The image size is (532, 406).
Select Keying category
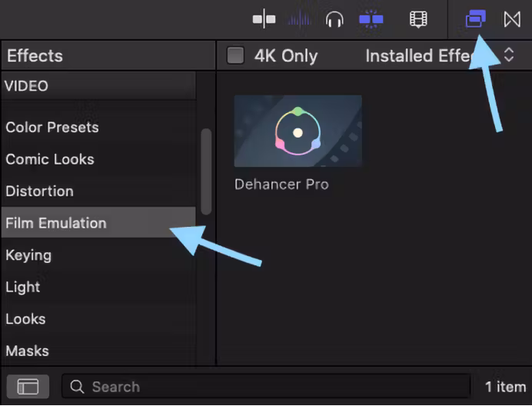coord(98,255)
